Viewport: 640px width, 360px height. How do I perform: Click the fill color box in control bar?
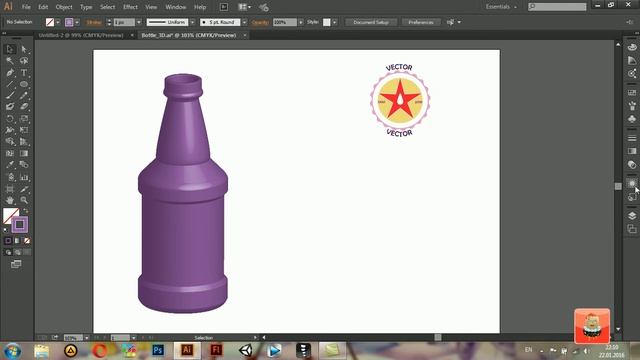tap(50, 22)
